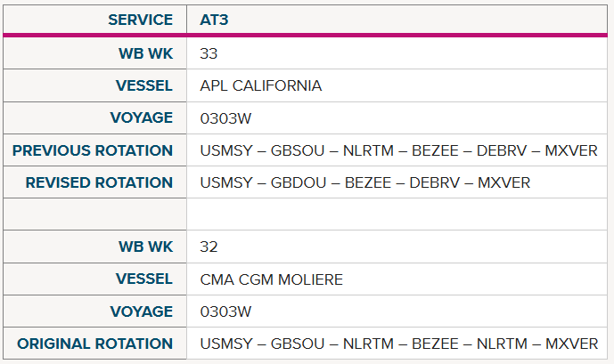The image size is (614, 364).
Task: Select the previous rotation port list
Action: (398, 150)
